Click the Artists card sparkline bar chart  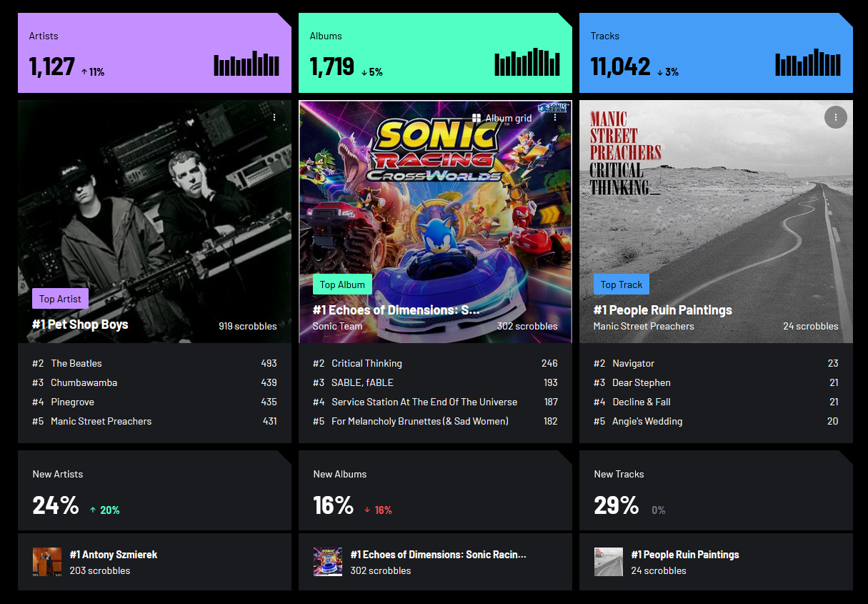click(246, 63)
